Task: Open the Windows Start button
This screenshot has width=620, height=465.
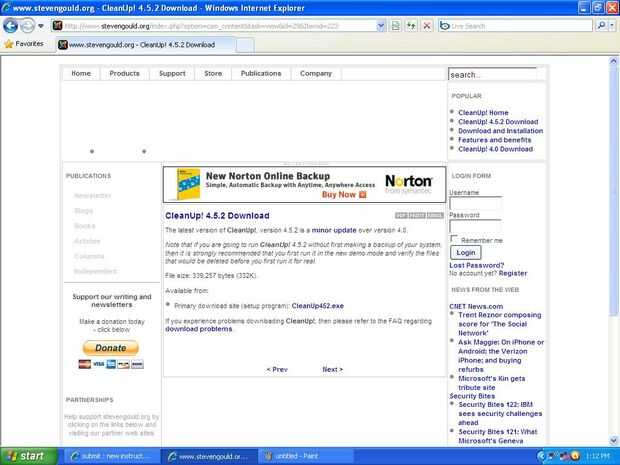Action: [x=26, y=456]
